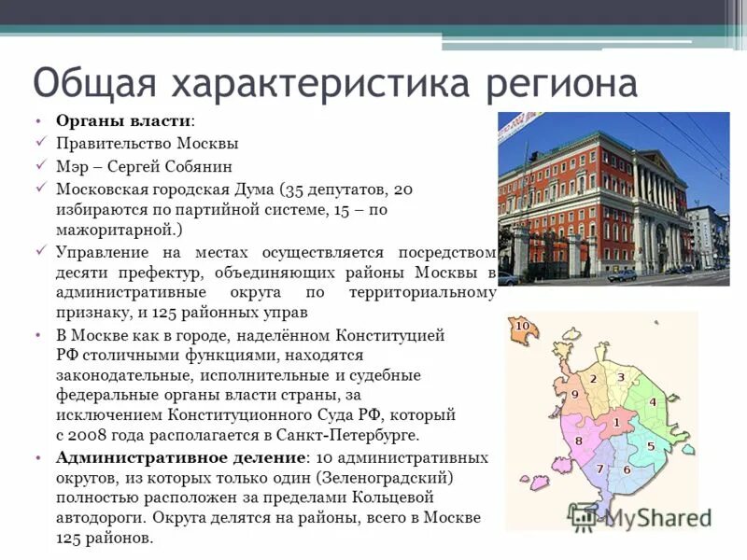Image resolution: width=747 pixels, height=560 pixels.
Task: Select district 10 Zelenograd on the map
Action: click(x=521, y=326)
